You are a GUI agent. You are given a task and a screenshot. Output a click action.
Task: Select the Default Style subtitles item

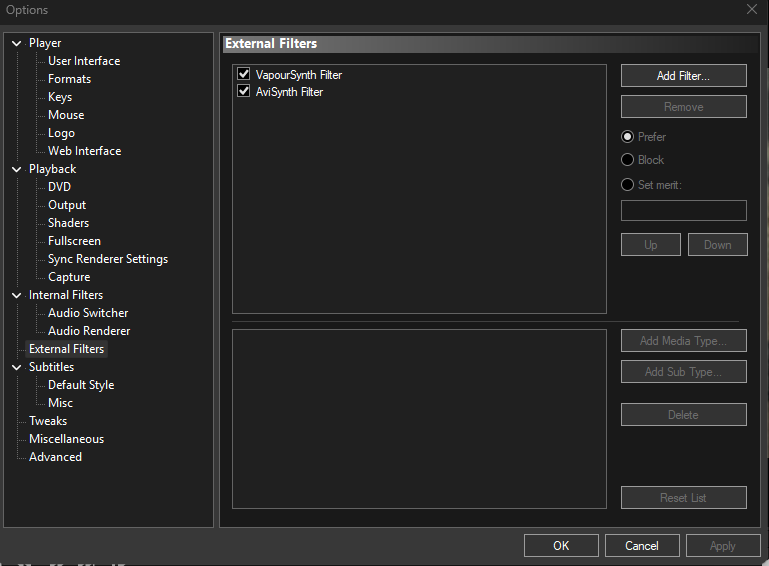81,385
